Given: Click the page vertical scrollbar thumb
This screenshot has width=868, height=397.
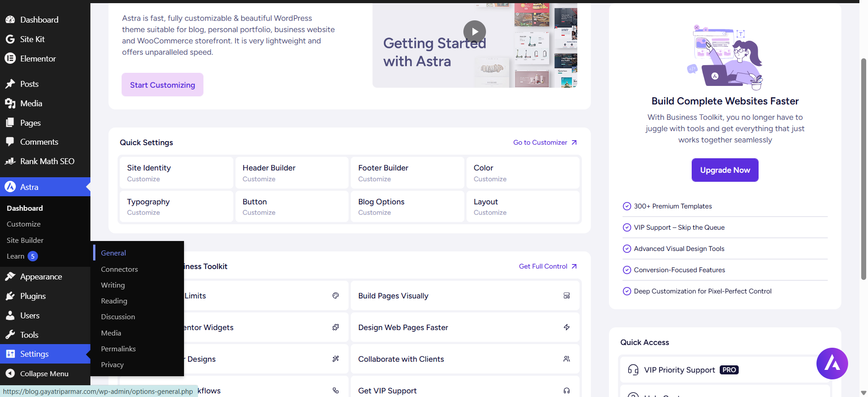Looking at the screenshot, I should point(863,169).
